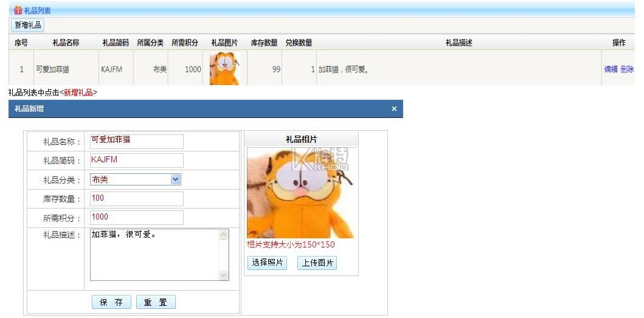
Task: Click the 所属分类 column header
Action: coord(150,43)
